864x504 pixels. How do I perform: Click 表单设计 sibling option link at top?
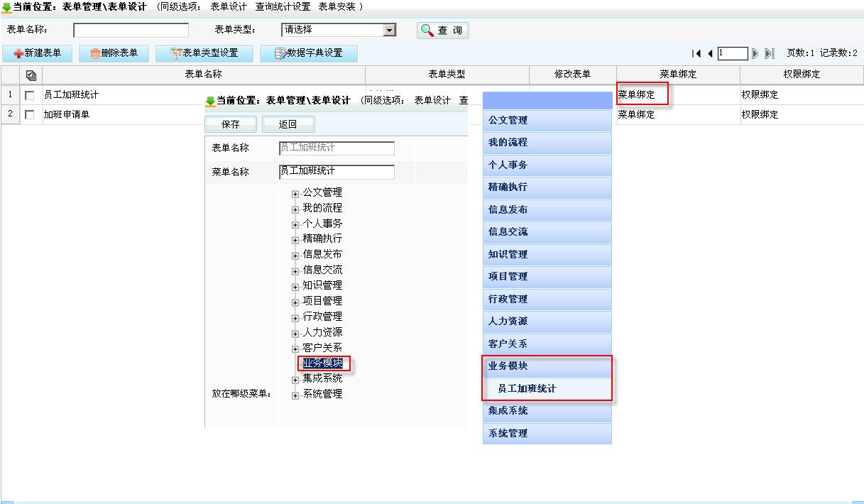[229, 6]
